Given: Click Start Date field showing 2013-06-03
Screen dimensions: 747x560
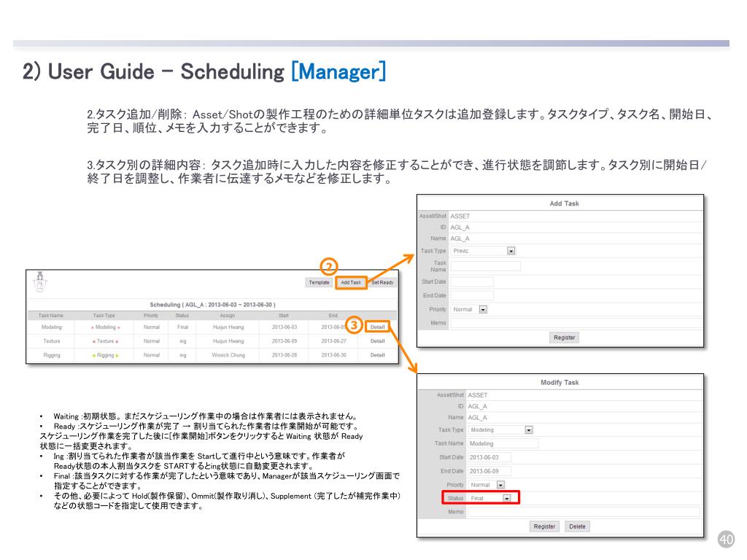Looking at the screenshot, I should [489, 457].
